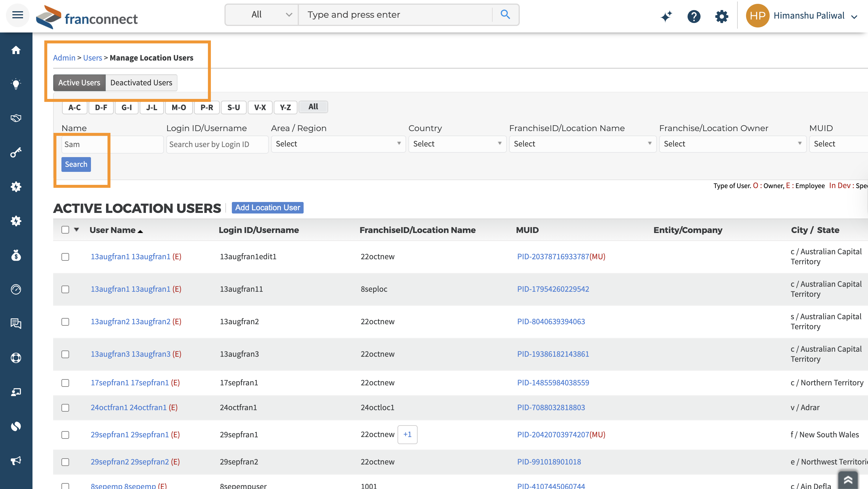Click Add Location User button
868x489 pixels.
click(x=267, y=208)
